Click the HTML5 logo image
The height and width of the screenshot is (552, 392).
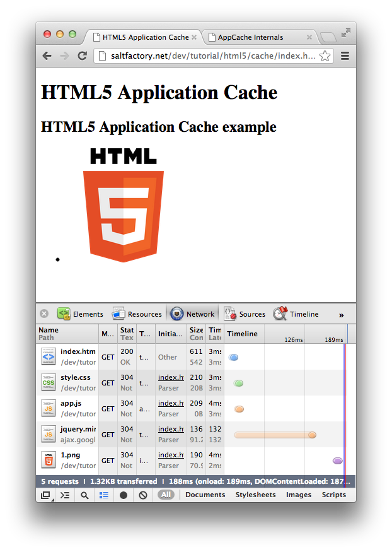(124, 204)
